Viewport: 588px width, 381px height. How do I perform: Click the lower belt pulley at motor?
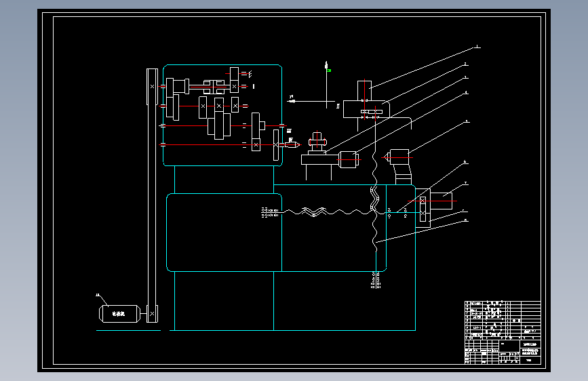click(152, 314)
